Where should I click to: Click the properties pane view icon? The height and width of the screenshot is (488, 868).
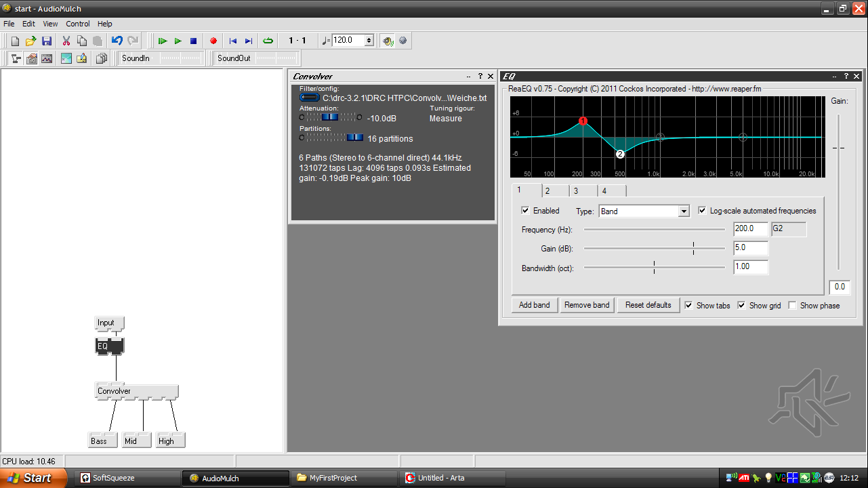pos(32,58)
